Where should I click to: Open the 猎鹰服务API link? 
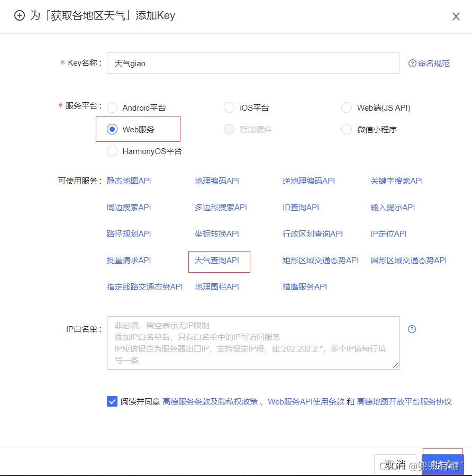pyautogui.click(x=305, y=286)
